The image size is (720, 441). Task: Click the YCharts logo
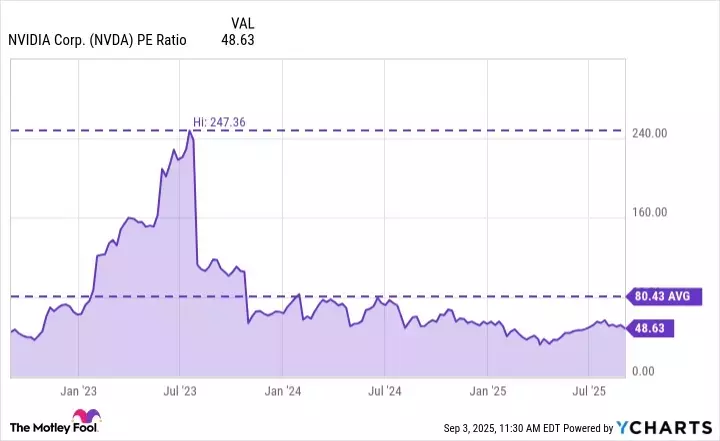[x=665, y=427]
